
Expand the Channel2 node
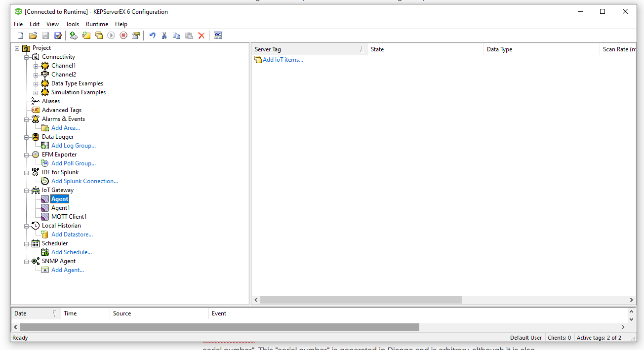[x=36, y=75]
